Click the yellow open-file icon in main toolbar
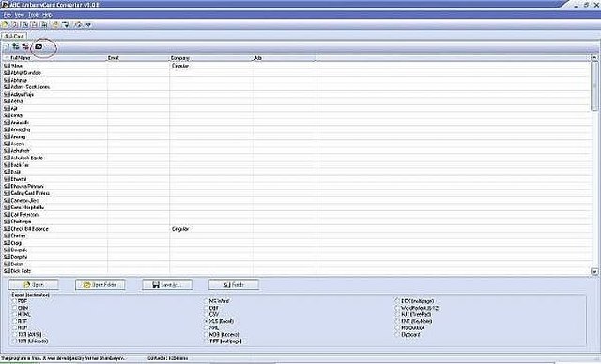This screenshot has height=364, width=601. [5, 25]
